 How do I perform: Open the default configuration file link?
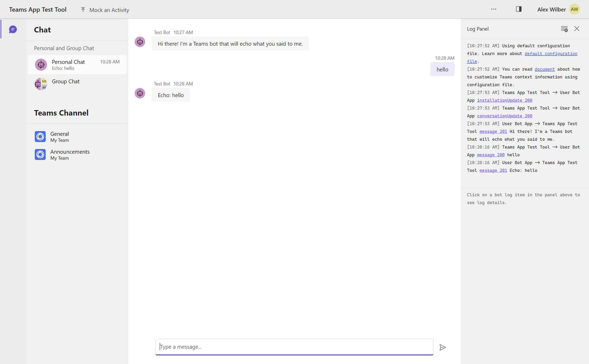[551, 53]
